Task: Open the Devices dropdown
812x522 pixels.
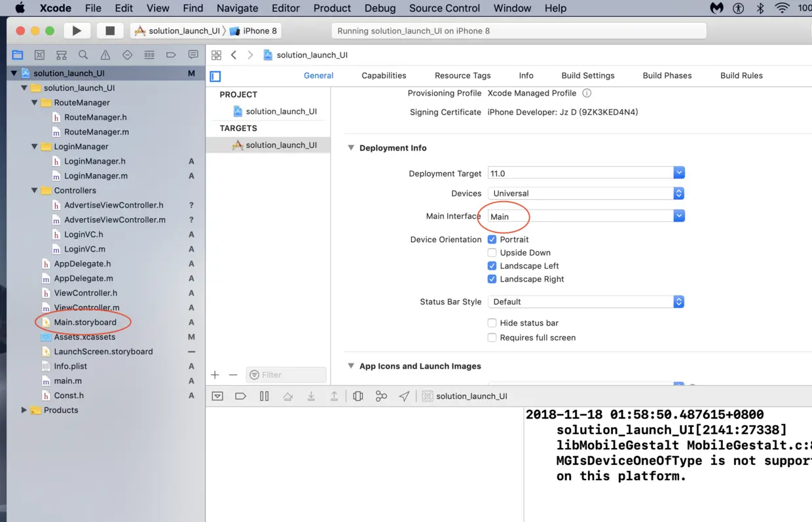Action: point(586,193)
